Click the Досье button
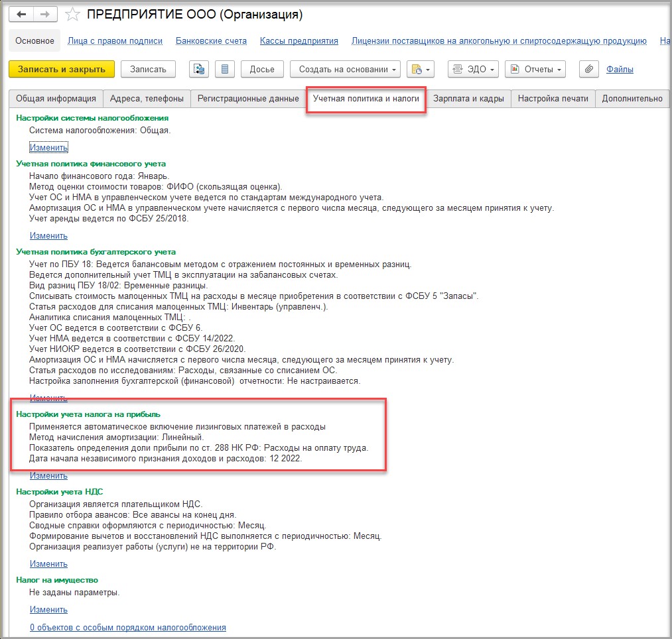Viewport: 672px width, 639px height. pos(262,69)
